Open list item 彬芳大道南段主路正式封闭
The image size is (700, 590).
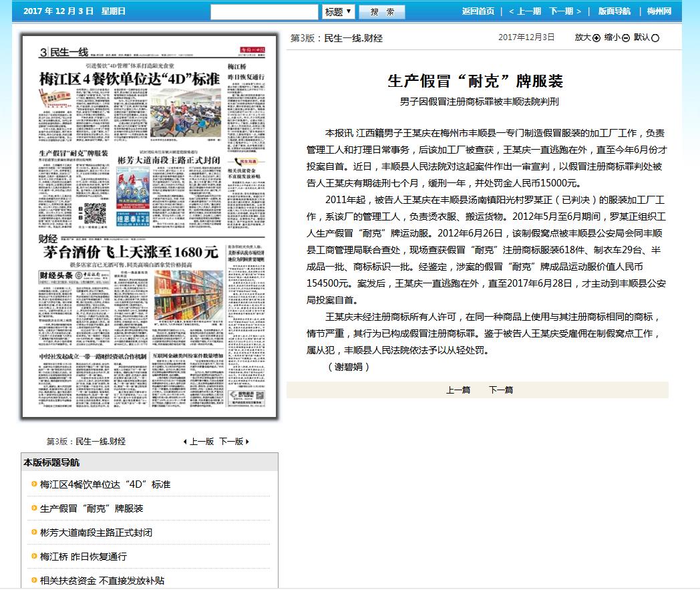pyautogui.click(x=96, y=533)
